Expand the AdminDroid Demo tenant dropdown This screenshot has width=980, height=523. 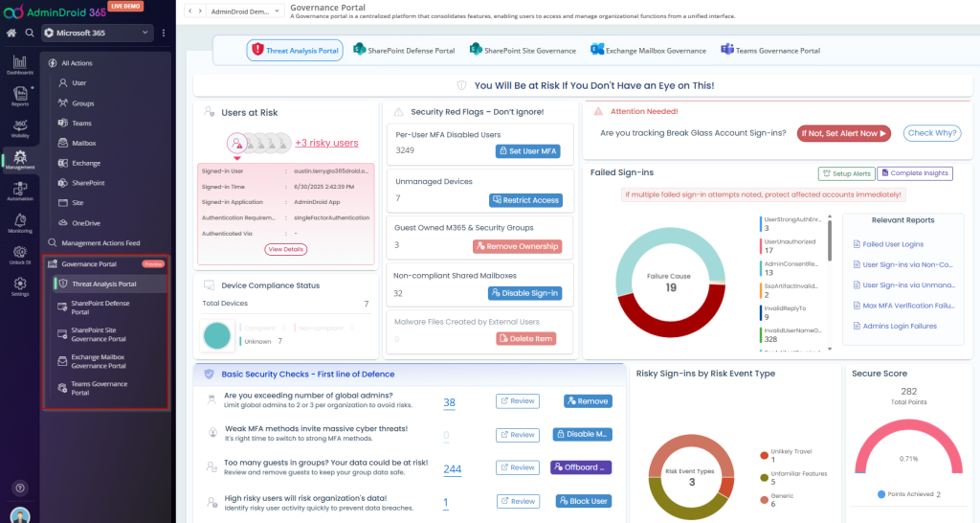(244, 11)
